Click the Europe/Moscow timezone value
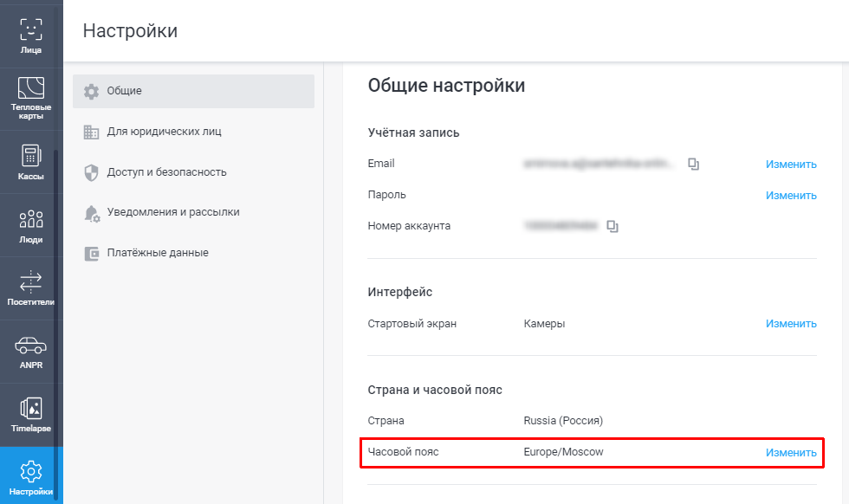Image resolution: width=849 pixels, height=504 pixels. point(563,452)
